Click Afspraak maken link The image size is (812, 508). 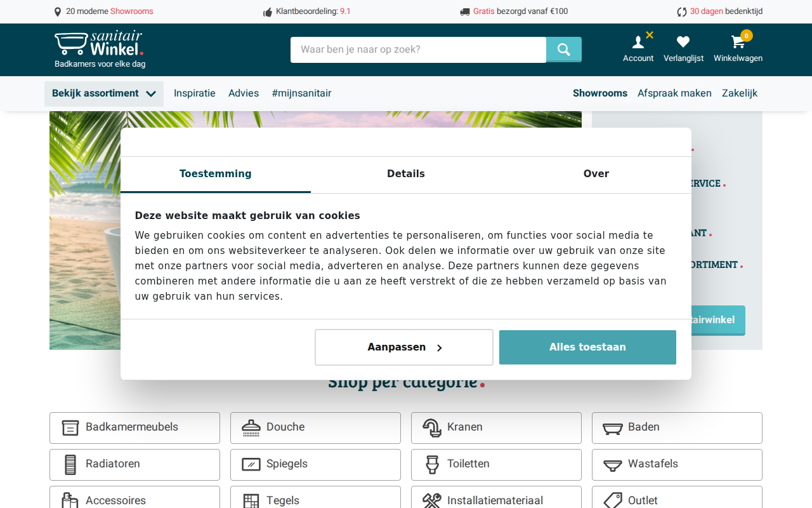click(674, 93)
